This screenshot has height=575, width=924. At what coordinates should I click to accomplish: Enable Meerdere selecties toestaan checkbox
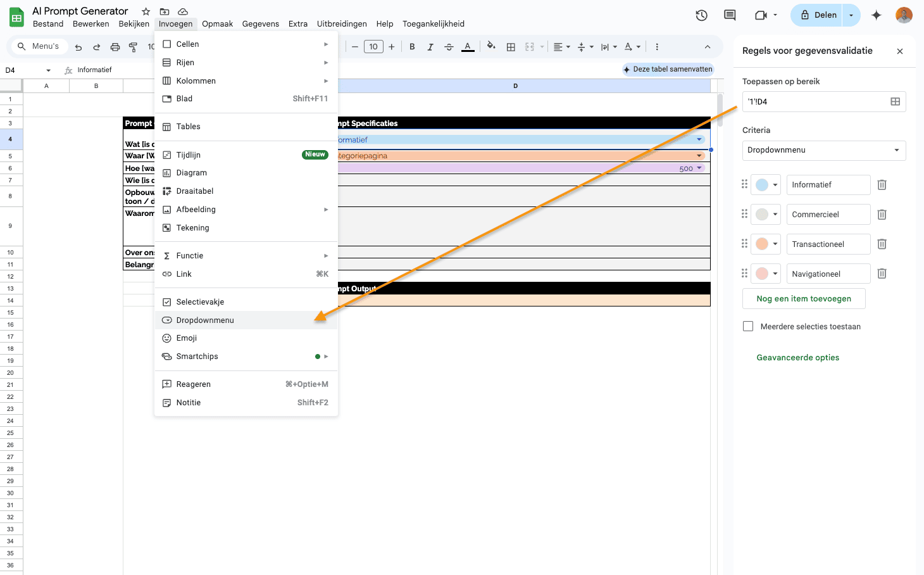748,327
